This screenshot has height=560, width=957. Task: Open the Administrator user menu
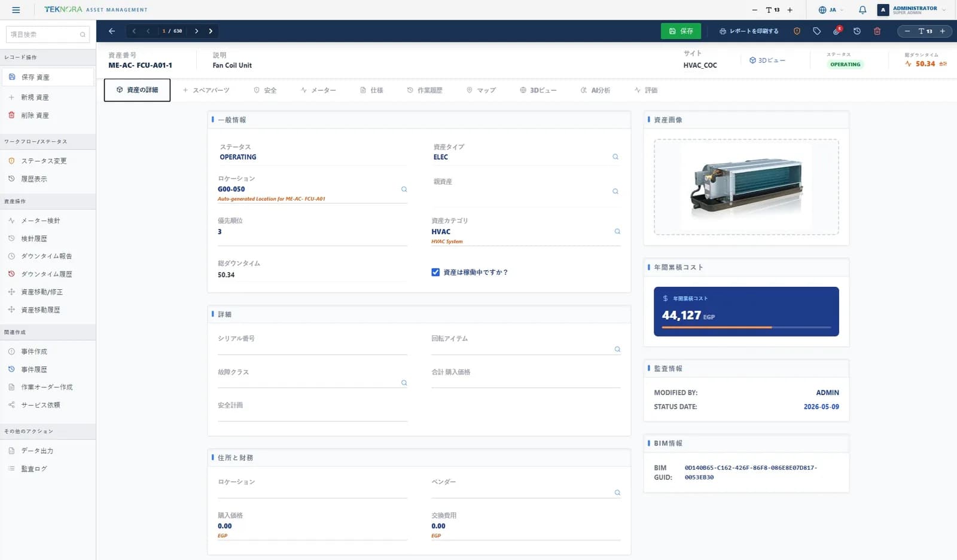[912, 10]
